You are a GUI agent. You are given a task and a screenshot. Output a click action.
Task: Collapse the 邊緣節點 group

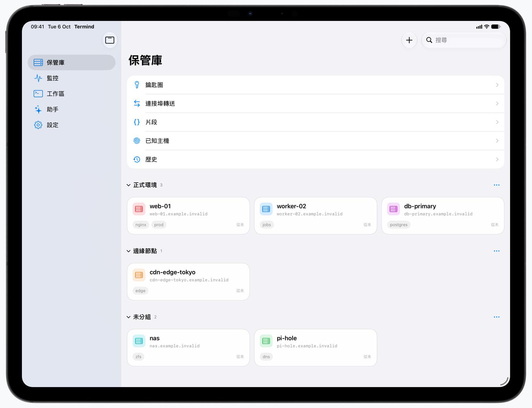(128, 251)
